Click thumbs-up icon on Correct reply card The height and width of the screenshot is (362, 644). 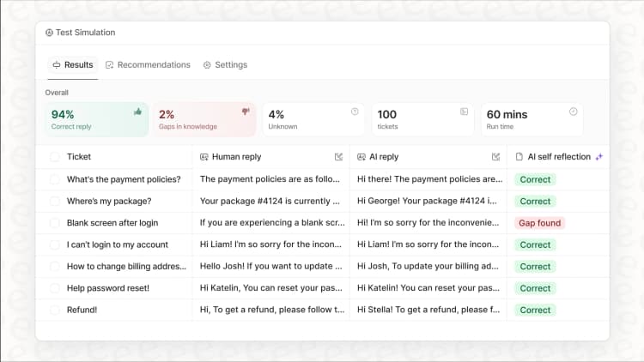[x=137, y=112]
